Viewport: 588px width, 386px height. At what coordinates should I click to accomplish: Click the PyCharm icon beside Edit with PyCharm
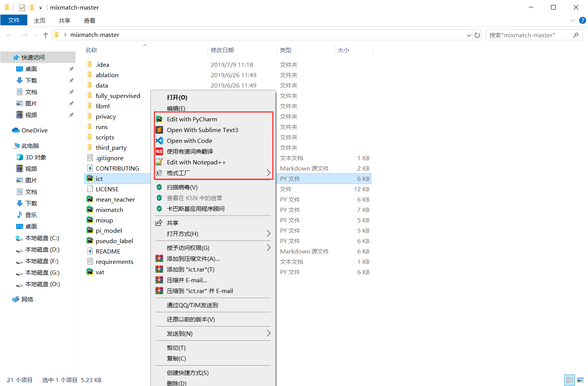tap(159, 119)
